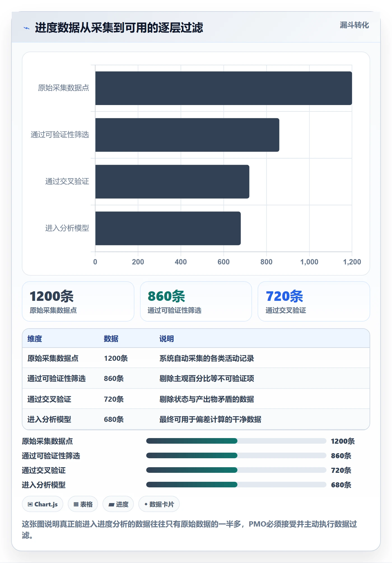Click the 漏斗转化 label in header
The width and height of the screenshot is (392, 563).
(x=354, y=25)
